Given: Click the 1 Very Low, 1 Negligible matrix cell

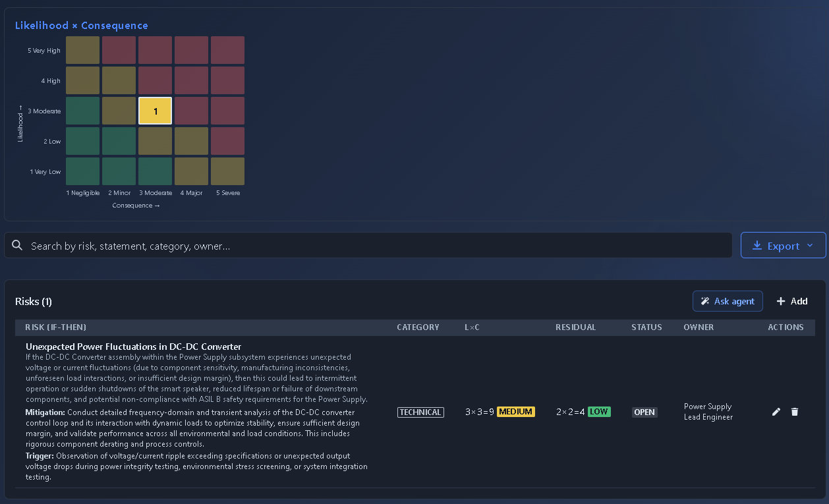Looking at the screenshot, I should 82,171.
